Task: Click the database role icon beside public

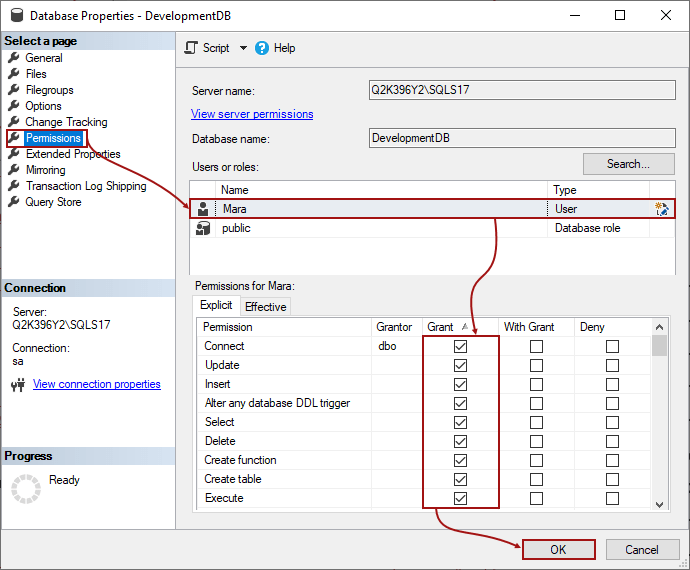Action: pyautogui.click(x=203, y=228)
